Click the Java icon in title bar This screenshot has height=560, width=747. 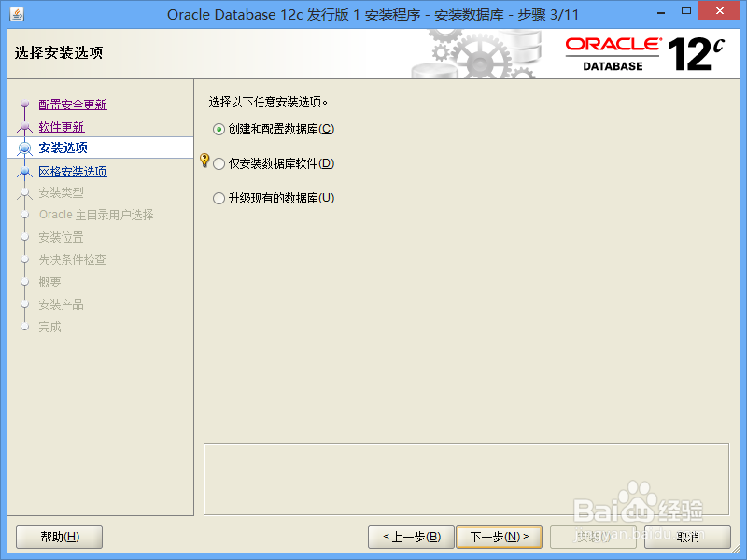point(17,14)
